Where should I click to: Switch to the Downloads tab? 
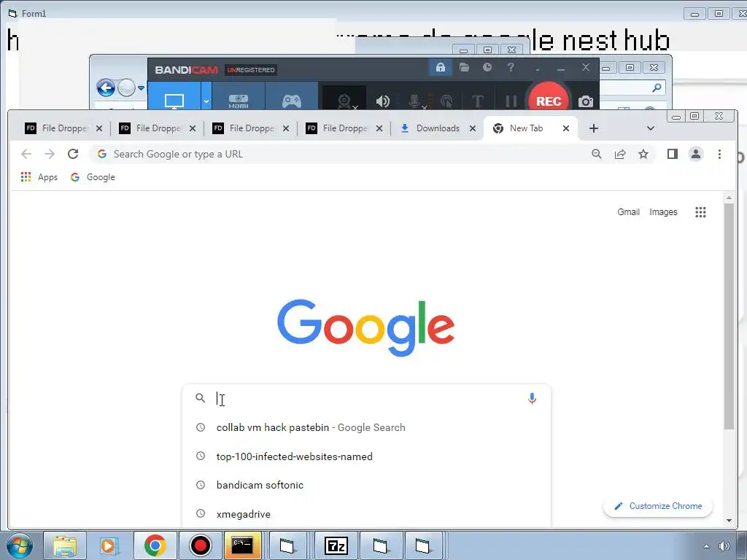(438, 128)
